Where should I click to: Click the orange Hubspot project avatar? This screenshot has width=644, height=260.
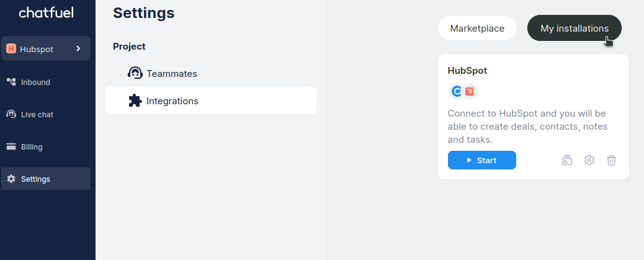pos(11,49)
